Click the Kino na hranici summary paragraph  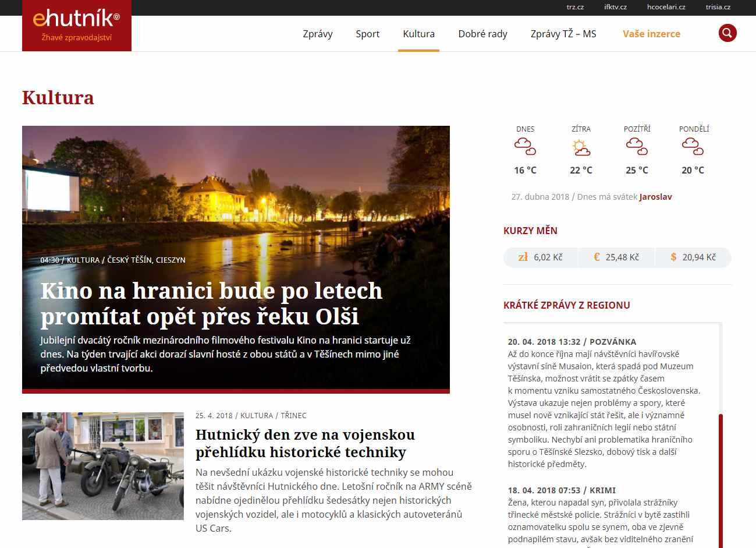pyautogui.click(x=226, y=353)
